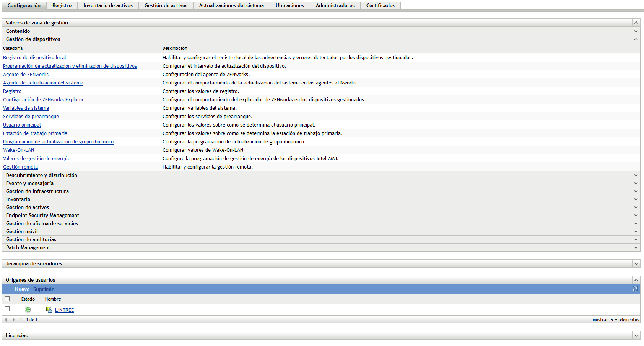644x346 pixels.
Task: Collapse Valores de zona de gestión panel chevron
Action: pyautogui.click(x=636, y=23)
